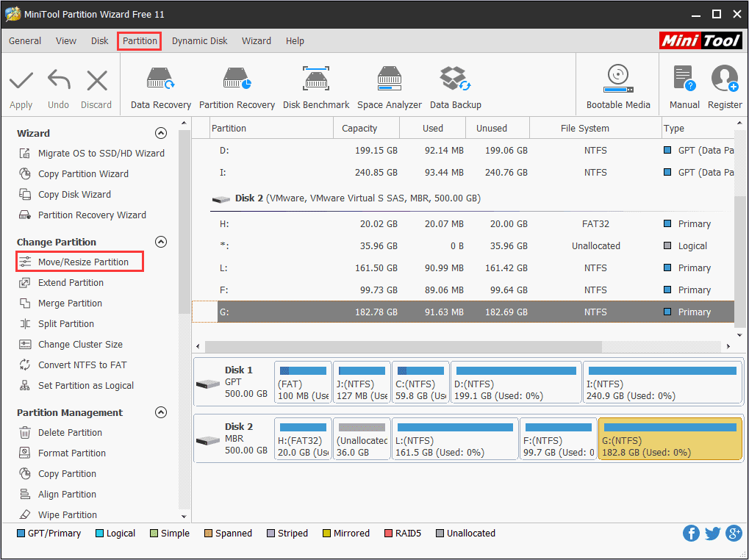This screenshot has width=749, height=560.
Task: Collapse the Change Partition section
Action: (x=161, y=242)
